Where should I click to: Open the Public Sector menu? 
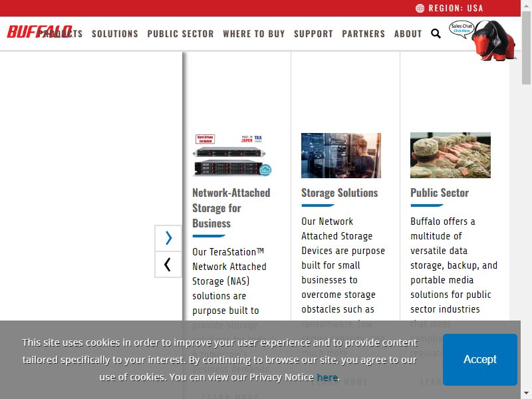tap(180, 34)
